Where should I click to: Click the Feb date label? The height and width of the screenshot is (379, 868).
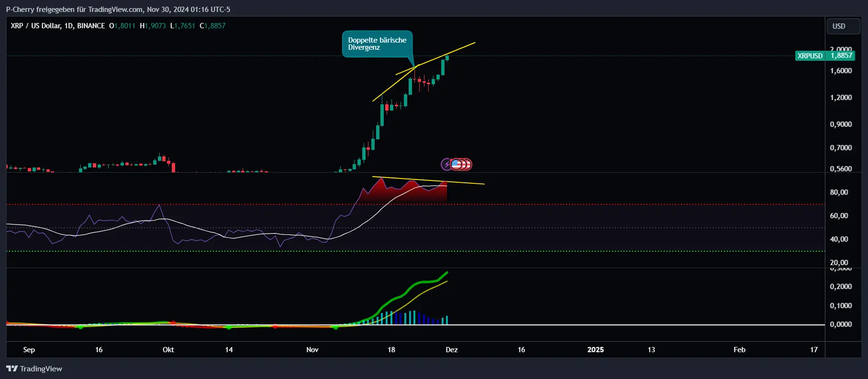pyautogui.click(x=740, y=350)
